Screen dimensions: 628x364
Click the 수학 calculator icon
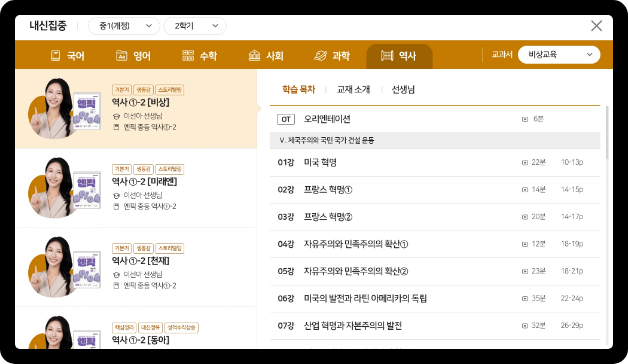[188, 55]
